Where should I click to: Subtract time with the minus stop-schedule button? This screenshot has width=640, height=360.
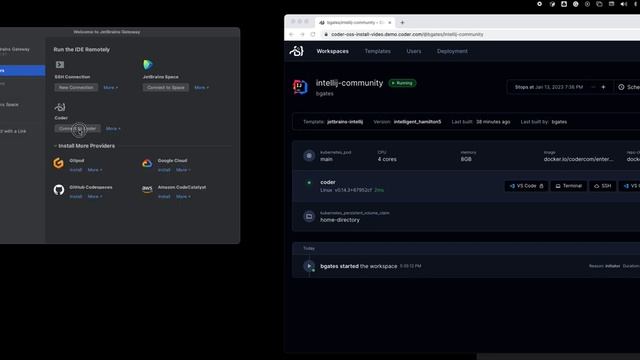[593, 87]
